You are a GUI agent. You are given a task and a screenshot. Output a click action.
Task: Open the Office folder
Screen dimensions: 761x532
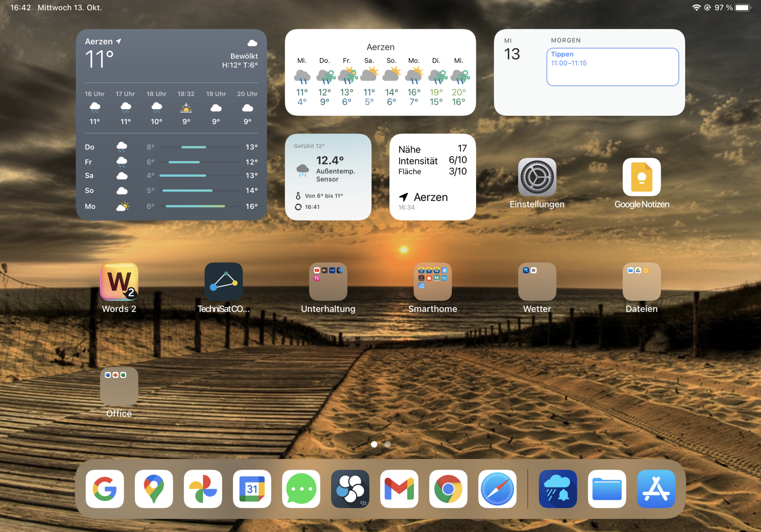pos(119,386)
